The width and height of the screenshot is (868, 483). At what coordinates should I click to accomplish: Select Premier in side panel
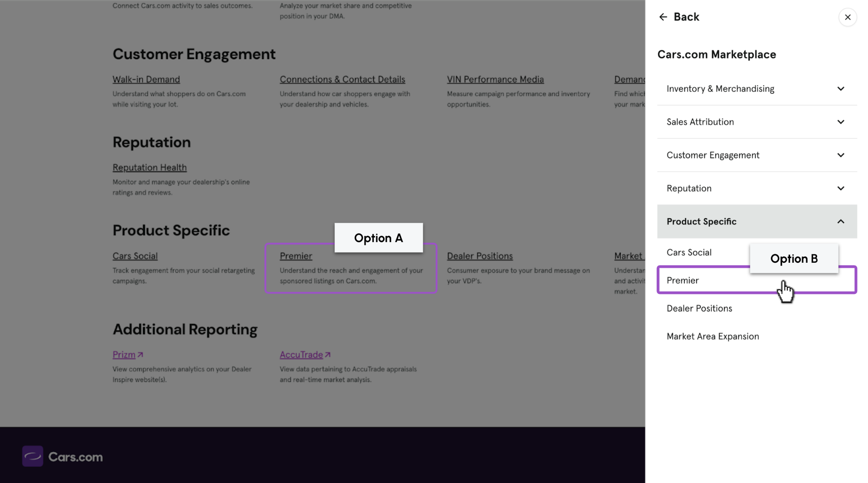757,280
